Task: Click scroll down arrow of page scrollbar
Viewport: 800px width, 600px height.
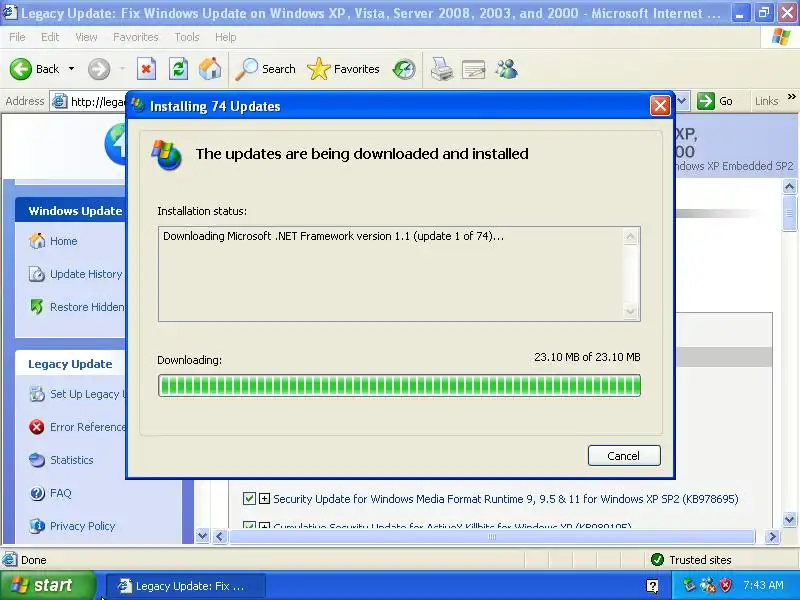Action: (x=789, y=520)
